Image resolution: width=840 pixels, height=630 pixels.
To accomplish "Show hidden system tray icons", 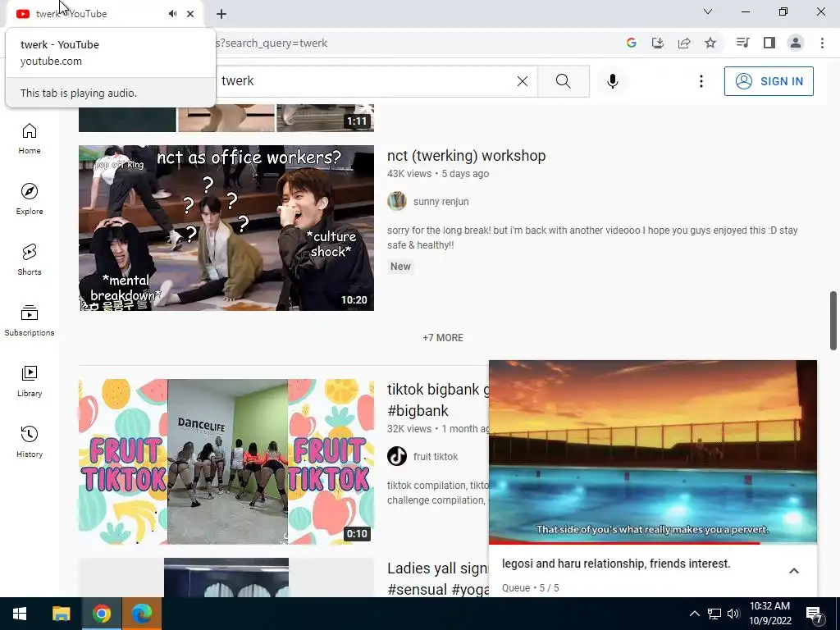I will 694,614.
